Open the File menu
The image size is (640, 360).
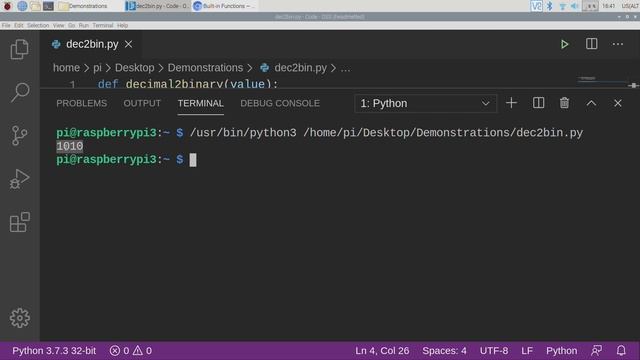click(x=6, y=25)
